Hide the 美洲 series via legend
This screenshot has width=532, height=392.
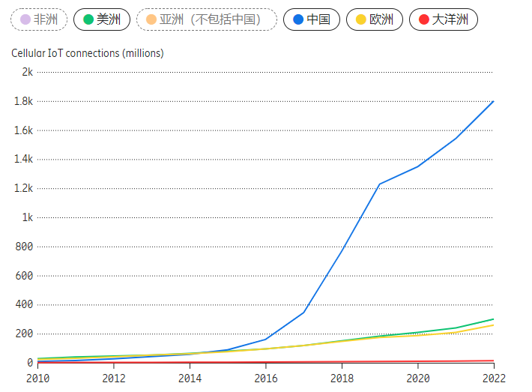[x=102, y=19]
